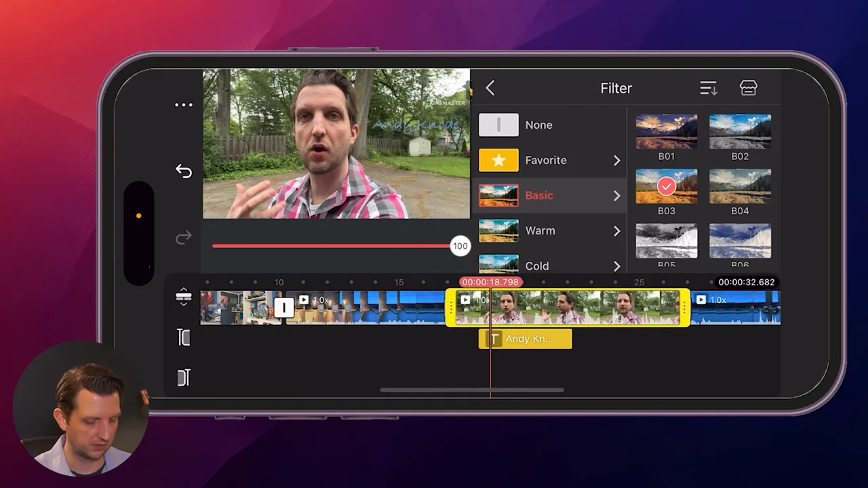Image resolution: width=868 pixels, height=488 pixels.
Task: Click the jump-to-clip-start icon beside the timeline
Action: point(184,338)
